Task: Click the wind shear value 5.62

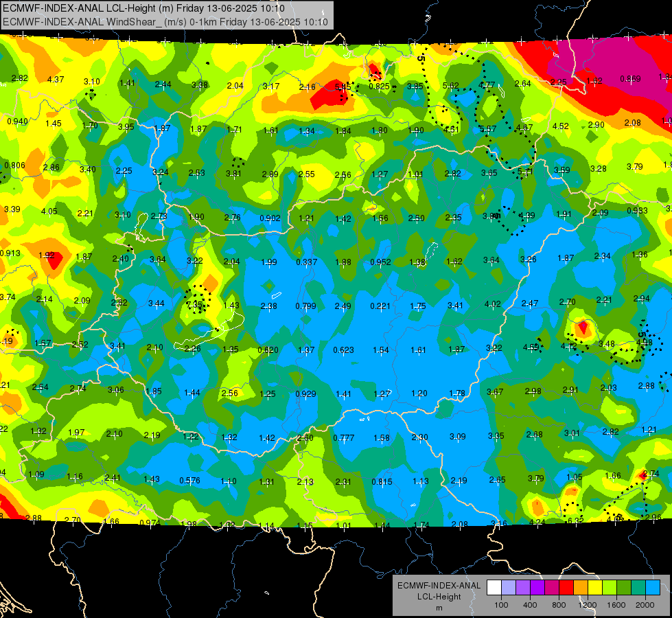Action: coord(451,86)
